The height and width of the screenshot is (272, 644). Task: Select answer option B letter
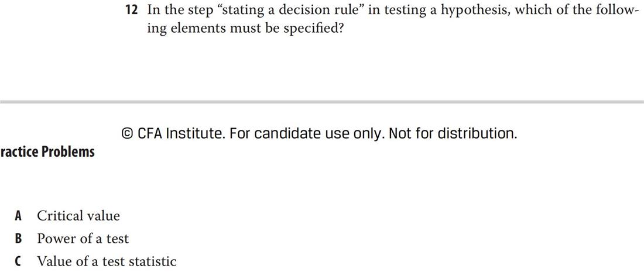18,239
